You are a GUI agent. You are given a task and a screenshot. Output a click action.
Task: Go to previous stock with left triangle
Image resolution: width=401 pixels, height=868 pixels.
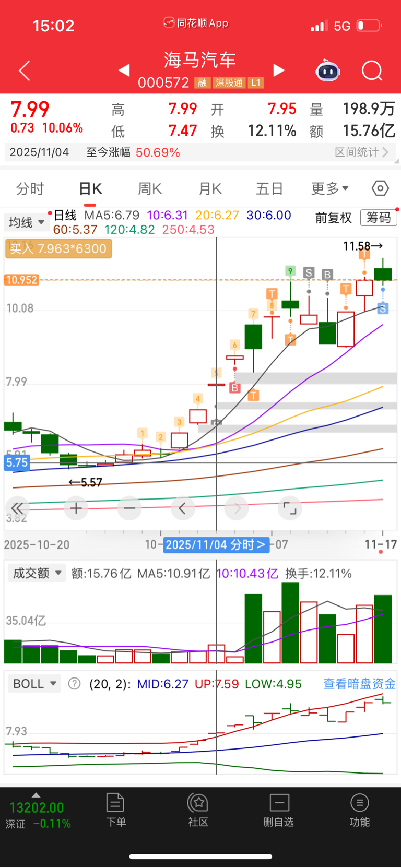click(124, 70)
